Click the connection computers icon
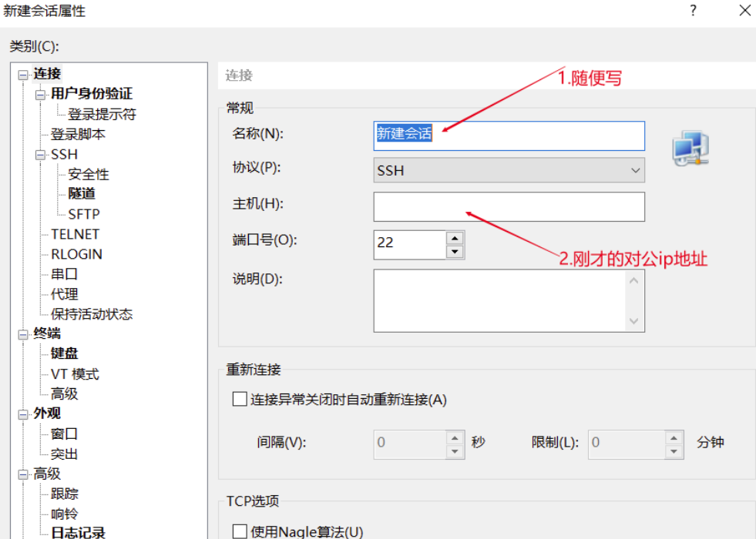This screenshot has width=756, height=539. point(690,149)
